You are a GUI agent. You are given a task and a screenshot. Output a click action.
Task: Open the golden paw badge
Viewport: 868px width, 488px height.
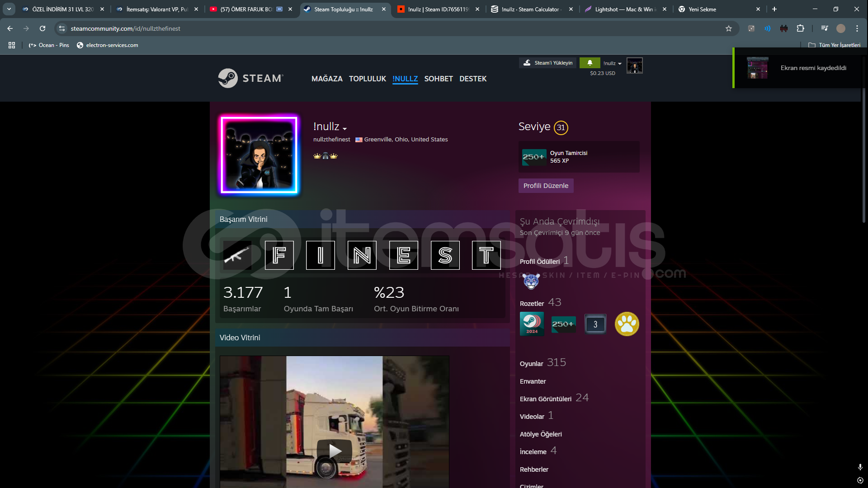coord(627,324)
